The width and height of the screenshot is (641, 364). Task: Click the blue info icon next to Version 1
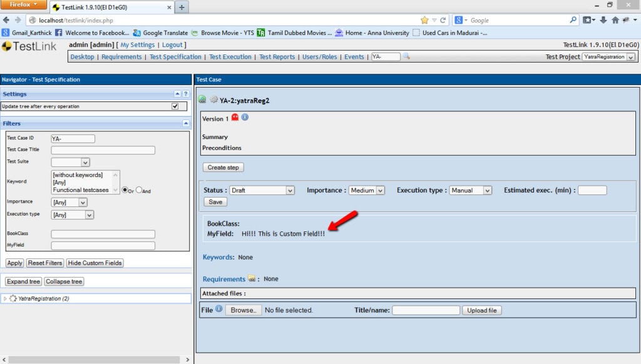245,117
